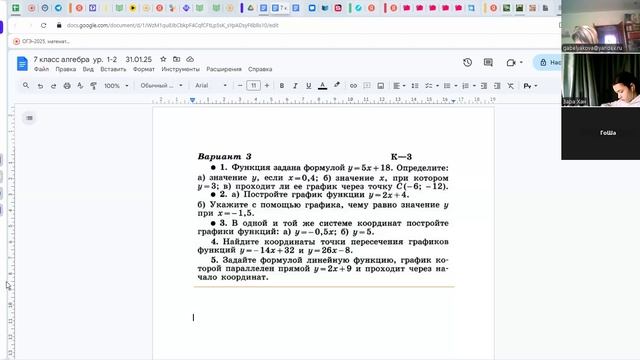This screenshot has height=360, width=640.
Task: Star the document
Action: click(x=163, y=59)
